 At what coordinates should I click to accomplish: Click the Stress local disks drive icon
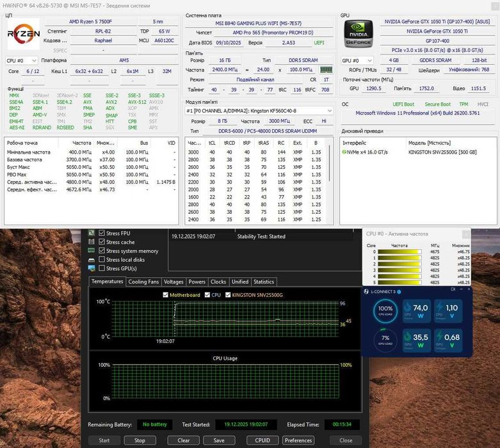pyautogui.click(x=92, y=260)
